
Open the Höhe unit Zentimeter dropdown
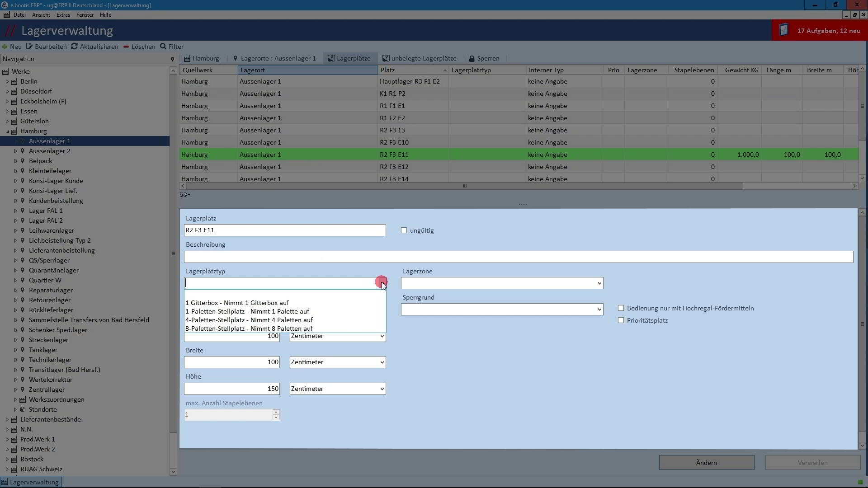coord(382,389)
